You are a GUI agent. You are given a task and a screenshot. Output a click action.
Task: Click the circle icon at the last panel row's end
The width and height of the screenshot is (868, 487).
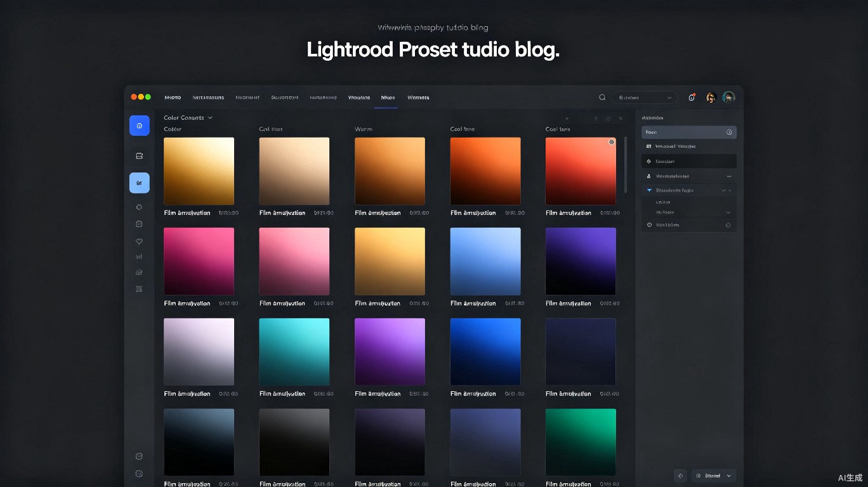(x=728, y=225)
